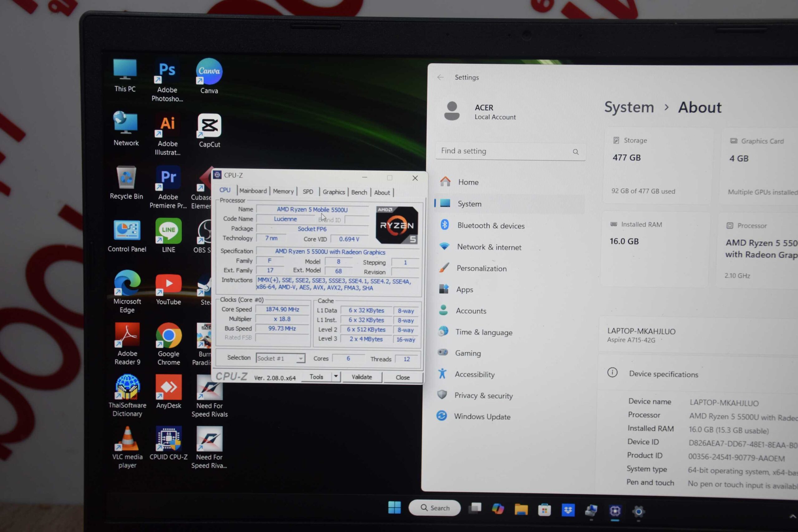
Task: Switch to the Graphics tab in CPU-Z
Action: click(x=334, y=192)
